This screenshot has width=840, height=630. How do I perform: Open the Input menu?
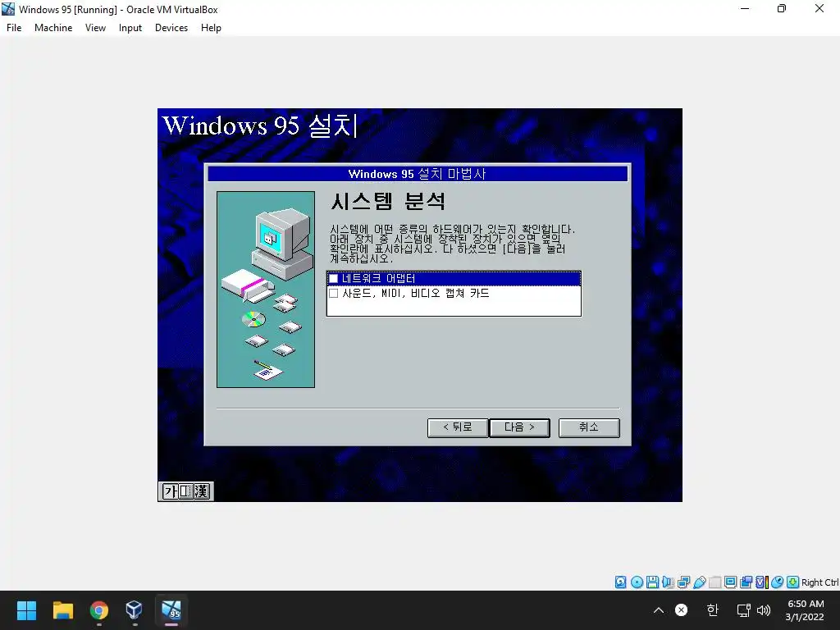click(x=130, y=28)
